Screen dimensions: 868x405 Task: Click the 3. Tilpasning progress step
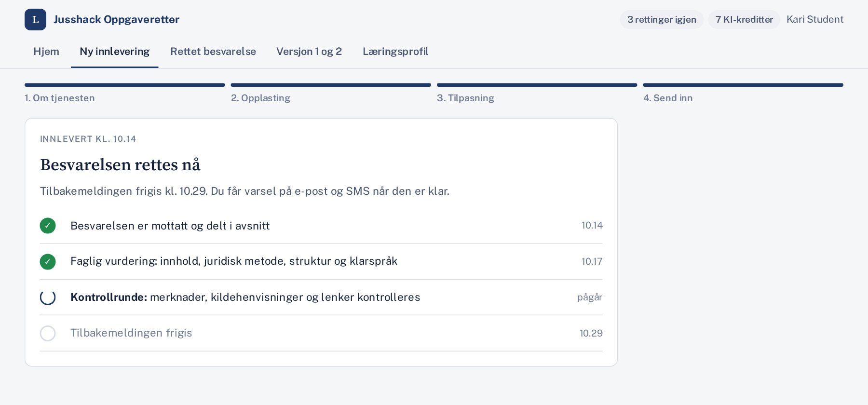[537, 94]
